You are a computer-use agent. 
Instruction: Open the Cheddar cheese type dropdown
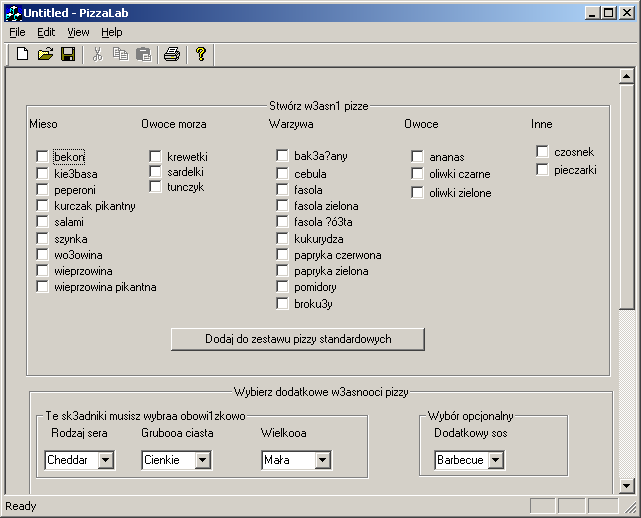[x=105, y=460]
